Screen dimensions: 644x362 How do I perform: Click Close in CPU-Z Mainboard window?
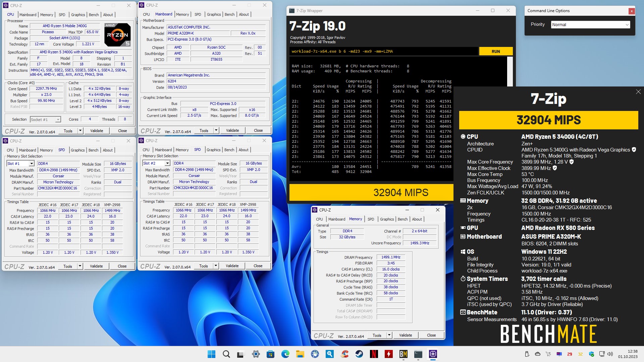[258, 130]
